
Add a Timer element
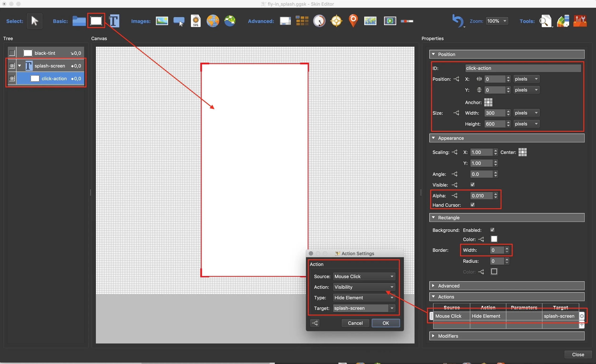319,21
